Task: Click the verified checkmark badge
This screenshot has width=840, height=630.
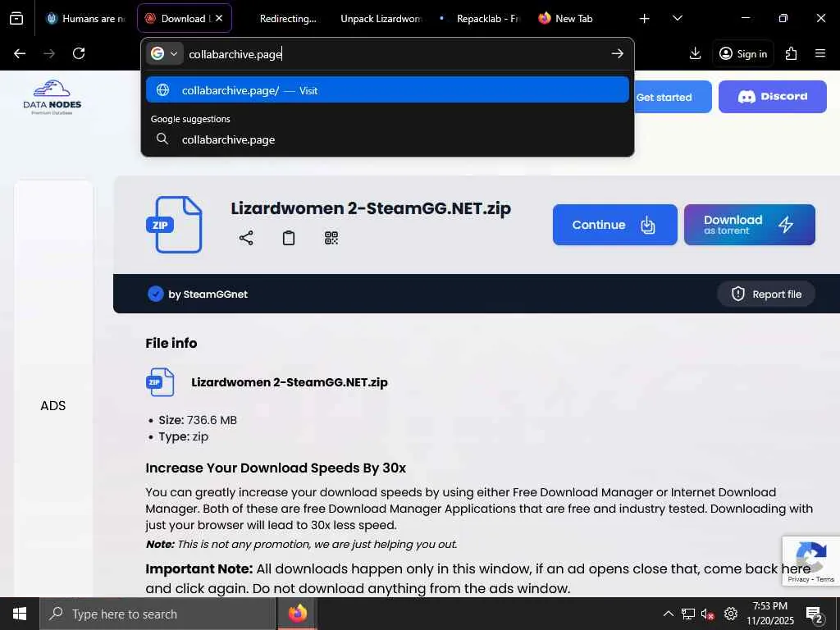Action: pos(155,294)
